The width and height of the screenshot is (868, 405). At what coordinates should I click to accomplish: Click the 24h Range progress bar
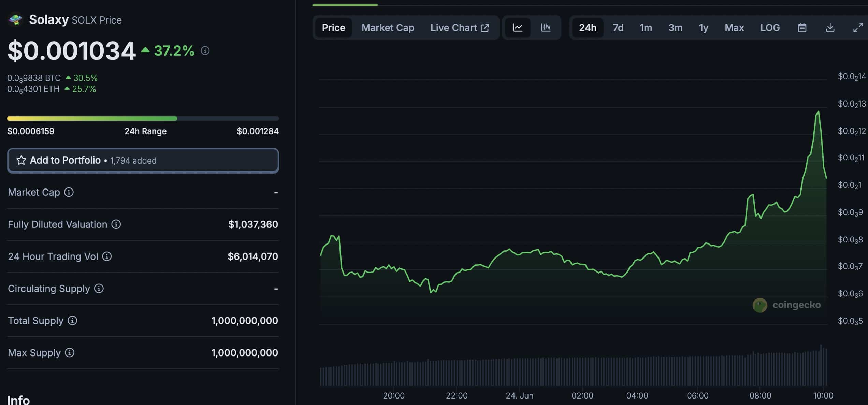tap(143, 118)
